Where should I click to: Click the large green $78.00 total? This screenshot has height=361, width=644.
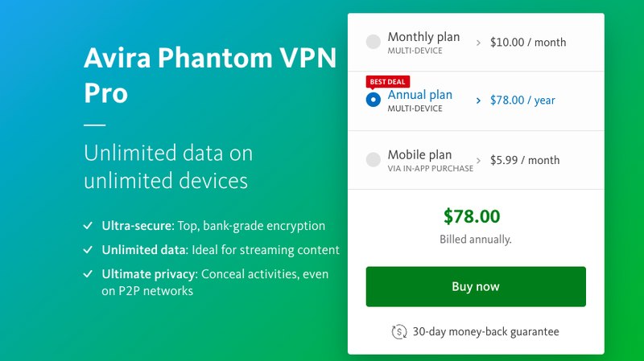pos(472,216)
